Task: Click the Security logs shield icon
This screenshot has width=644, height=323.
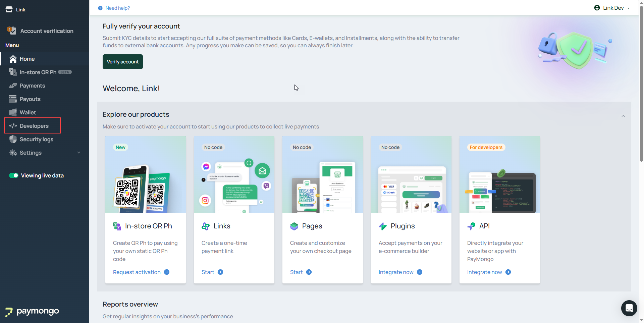Action: coord(13,139)
